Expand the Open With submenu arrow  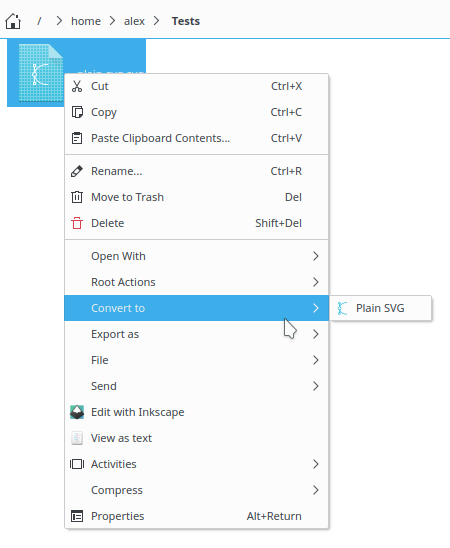tap(316, 256)
